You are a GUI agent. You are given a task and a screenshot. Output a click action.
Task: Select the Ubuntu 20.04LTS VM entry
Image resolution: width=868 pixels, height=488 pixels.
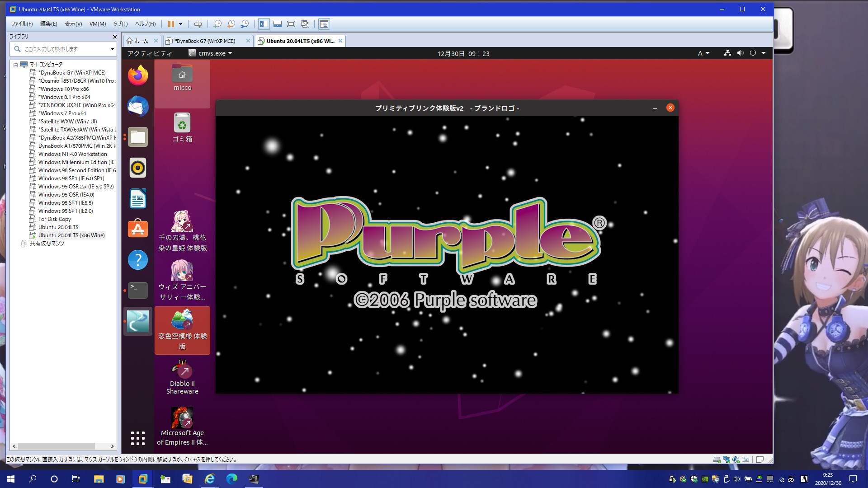tap(58, 227)
